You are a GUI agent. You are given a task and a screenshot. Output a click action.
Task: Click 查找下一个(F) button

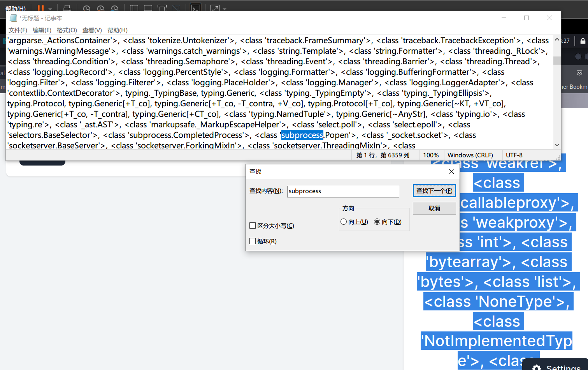(x=434, y=190)
